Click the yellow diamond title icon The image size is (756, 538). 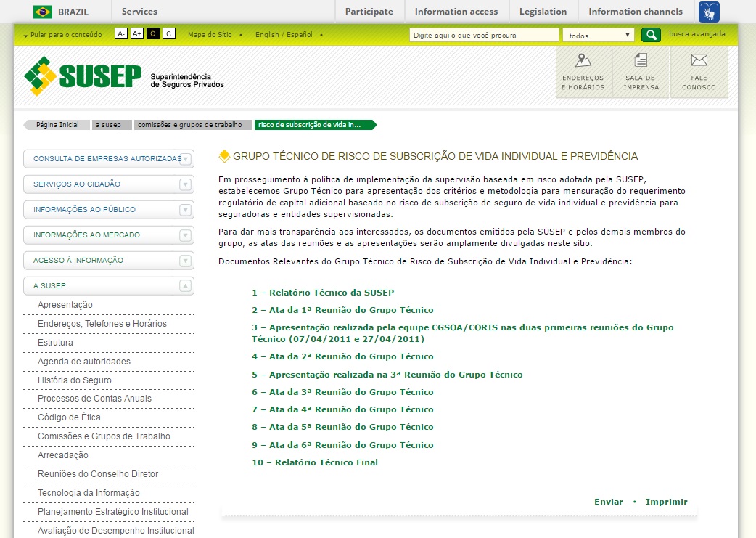click(224, 156)
